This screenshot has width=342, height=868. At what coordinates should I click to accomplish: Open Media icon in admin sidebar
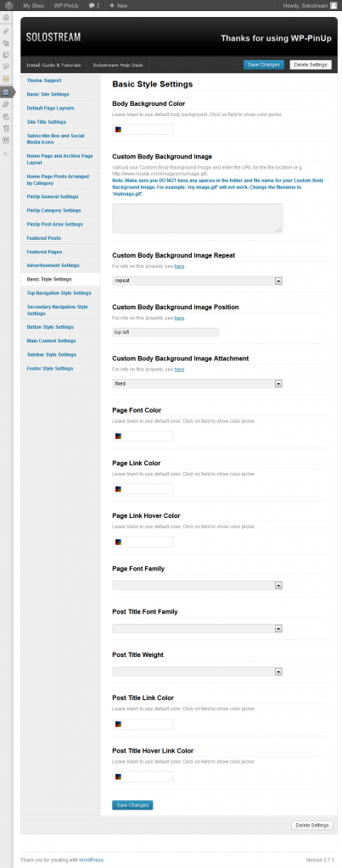pos(6,42)
